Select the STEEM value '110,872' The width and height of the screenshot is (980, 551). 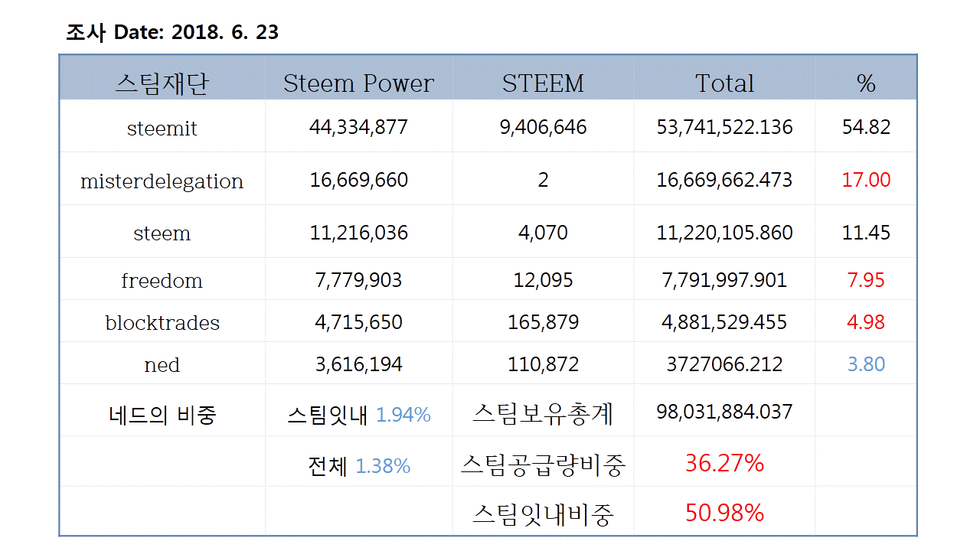pos(543,364)
